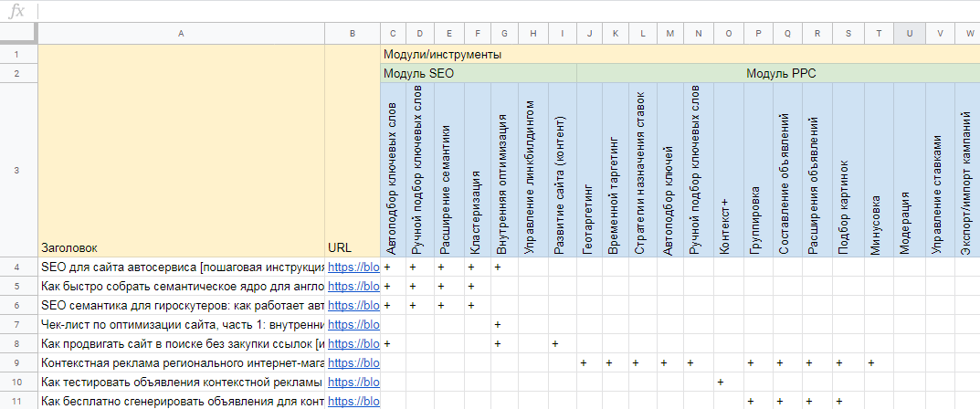Select column A header
980x409 pixels.
(x=181, y=34)
